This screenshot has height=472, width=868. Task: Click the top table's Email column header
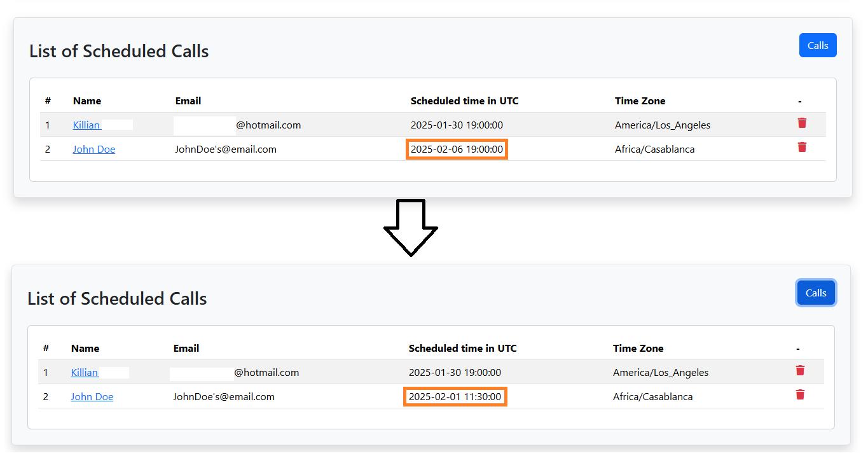point(188,101)
